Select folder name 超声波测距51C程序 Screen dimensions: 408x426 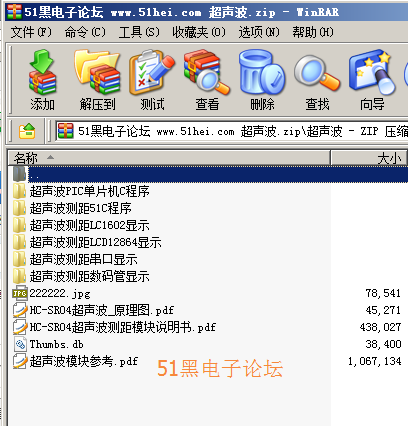point(80,208)
